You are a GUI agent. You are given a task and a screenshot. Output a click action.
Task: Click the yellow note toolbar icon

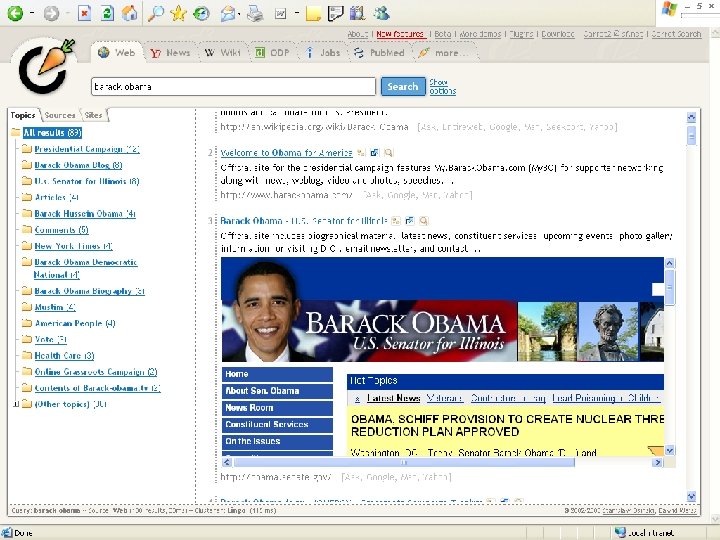(x=313, y=14)
